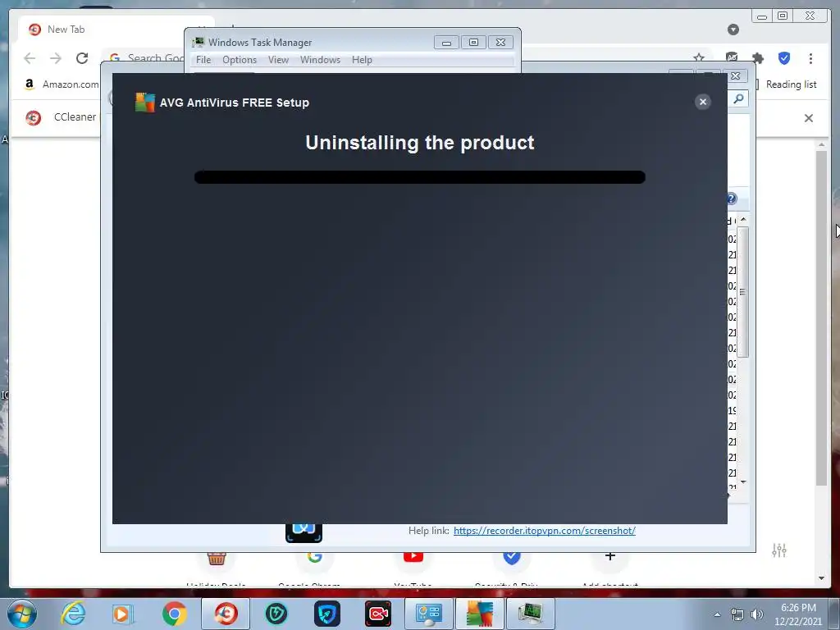The width and height of the screenshot is (840, 630).
Task: Click the Chrome page vertical scrollbar thumb
Action: click(x=821, y=318)
